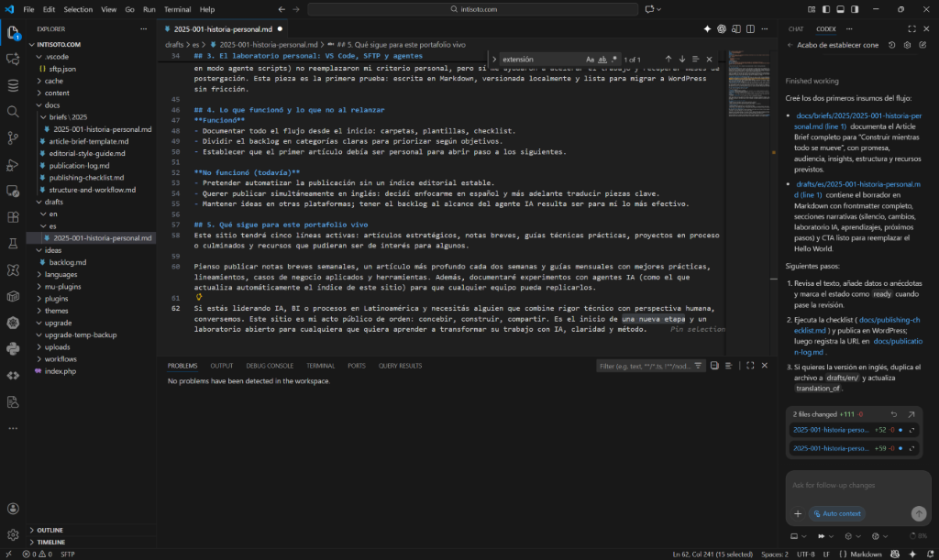Open the Terminal menu
939x560 pixels.
176,8
